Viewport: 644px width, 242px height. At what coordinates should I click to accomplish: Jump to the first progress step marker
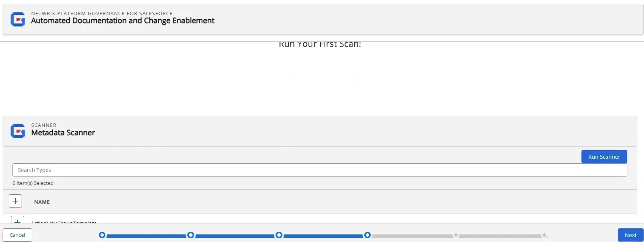(x=102, y=235)
